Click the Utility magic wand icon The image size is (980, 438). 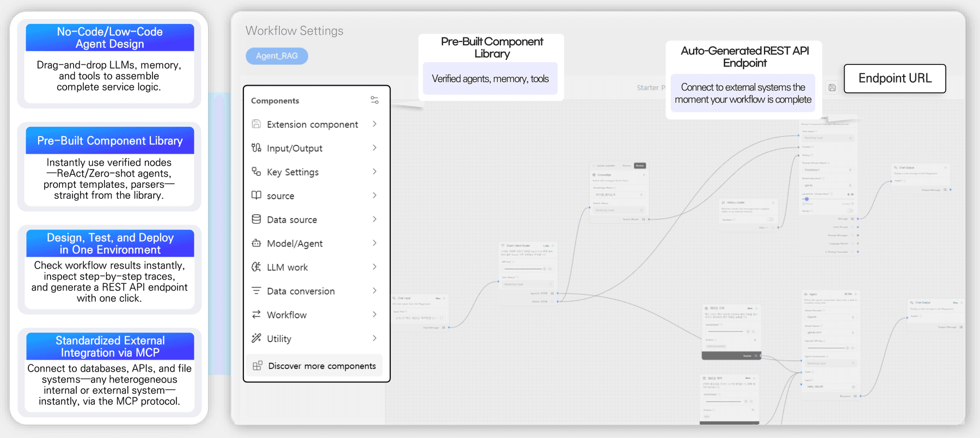click(x=256, y=338)
